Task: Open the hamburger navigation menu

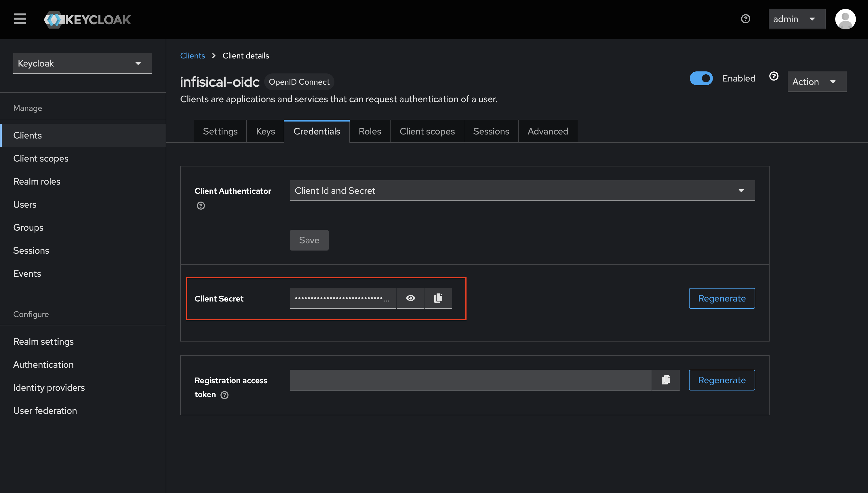Action: click(20, 19)
